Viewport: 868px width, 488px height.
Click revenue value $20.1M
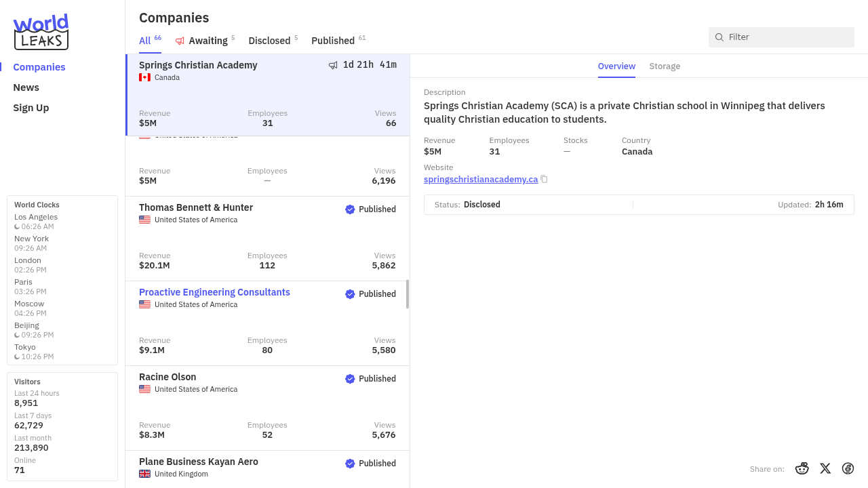tap(155, 266)
